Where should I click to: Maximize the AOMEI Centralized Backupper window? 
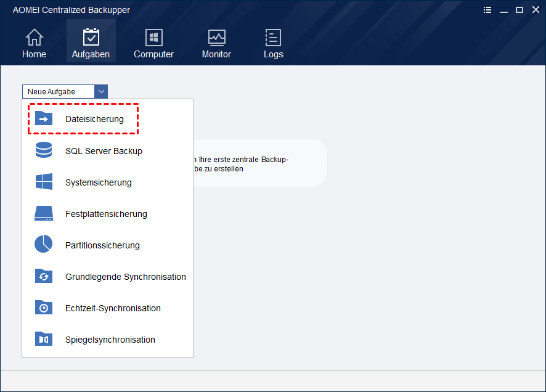[x=520, y=10]
